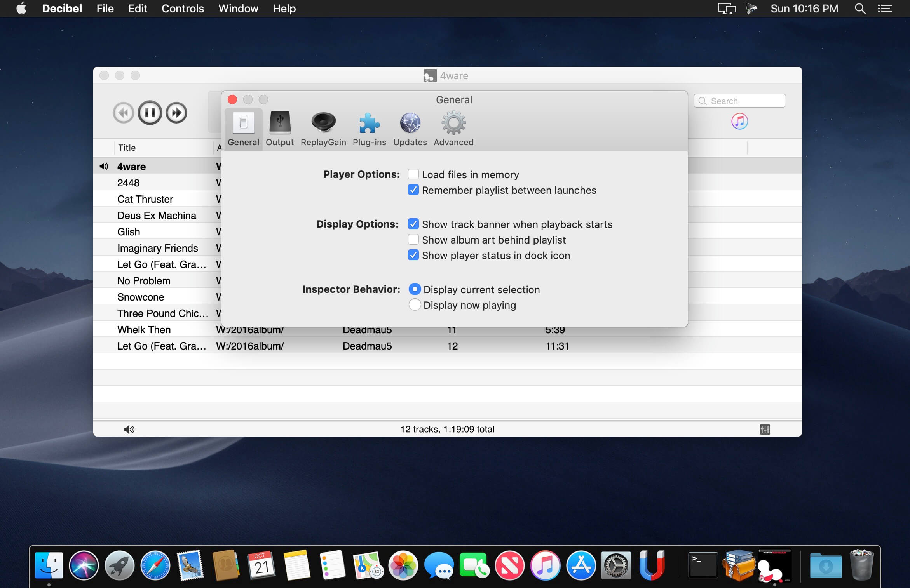The width and height of the screenshot is (910, 588).
Task: Toggle Show track banner when playback starts
Action: (413, 224)
